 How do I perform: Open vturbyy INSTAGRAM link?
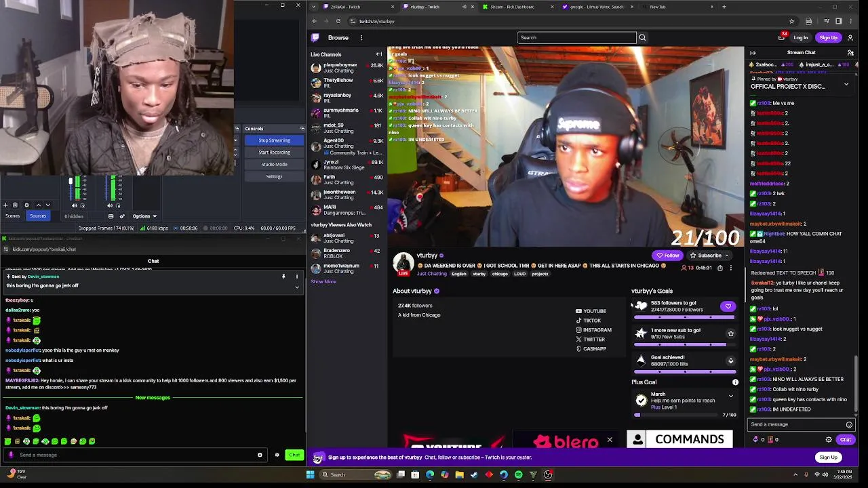593,330
